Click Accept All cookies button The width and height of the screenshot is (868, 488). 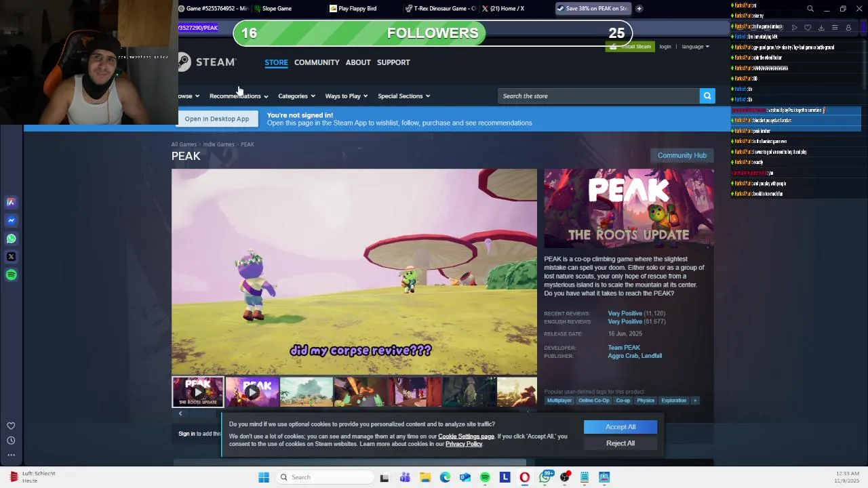(x=620, y=427)
